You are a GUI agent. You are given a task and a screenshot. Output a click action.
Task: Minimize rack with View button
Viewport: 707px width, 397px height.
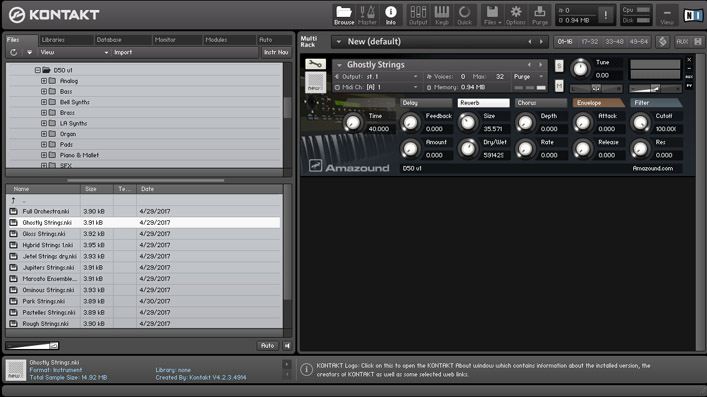pyautogui.click(x=667, y=15)
